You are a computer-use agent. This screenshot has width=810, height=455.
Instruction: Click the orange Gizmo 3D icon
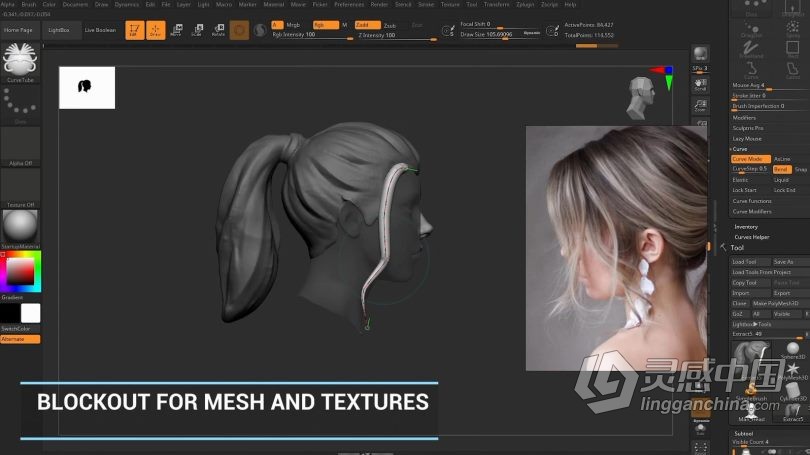(239, 30)
